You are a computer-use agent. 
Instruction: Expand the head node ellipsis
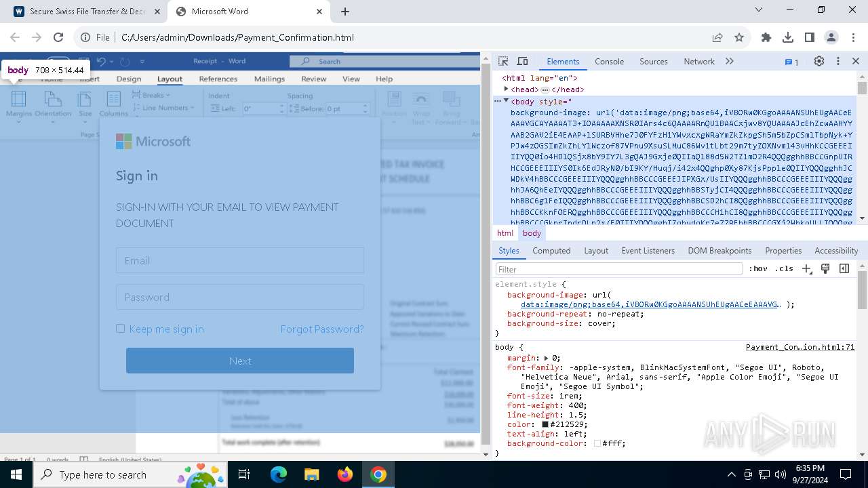tap(545, 89)
